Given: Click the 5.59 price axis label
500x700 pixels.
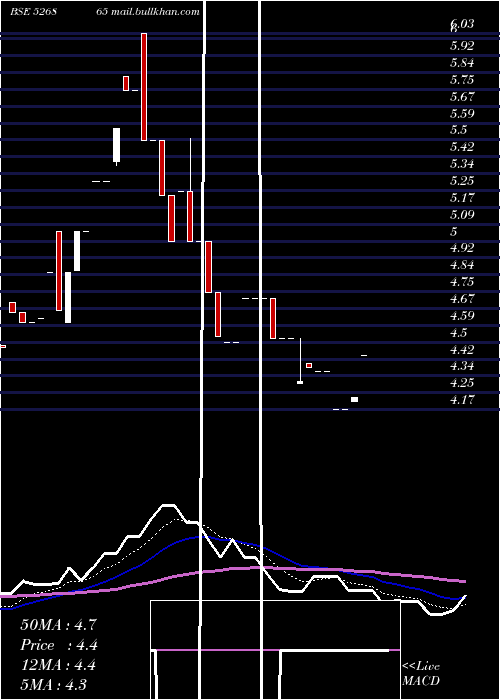Looking at the screenshot, I should [462, 113].
